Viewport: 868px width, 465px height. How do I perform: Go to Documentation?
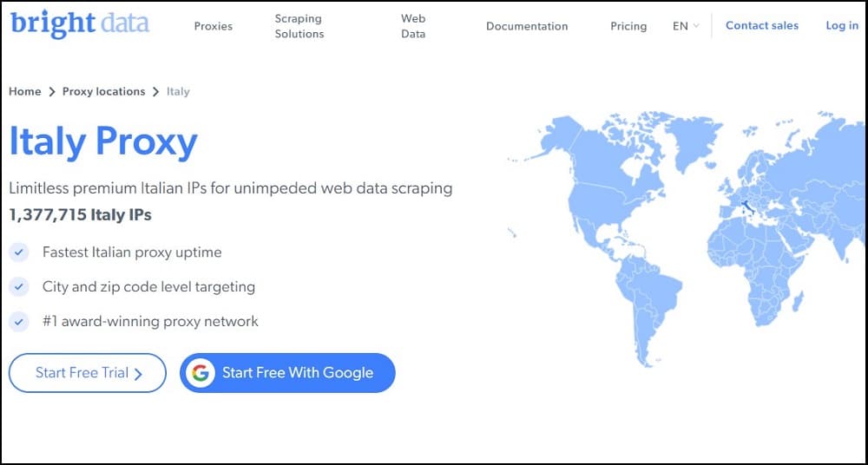click(x=527, y=26)
